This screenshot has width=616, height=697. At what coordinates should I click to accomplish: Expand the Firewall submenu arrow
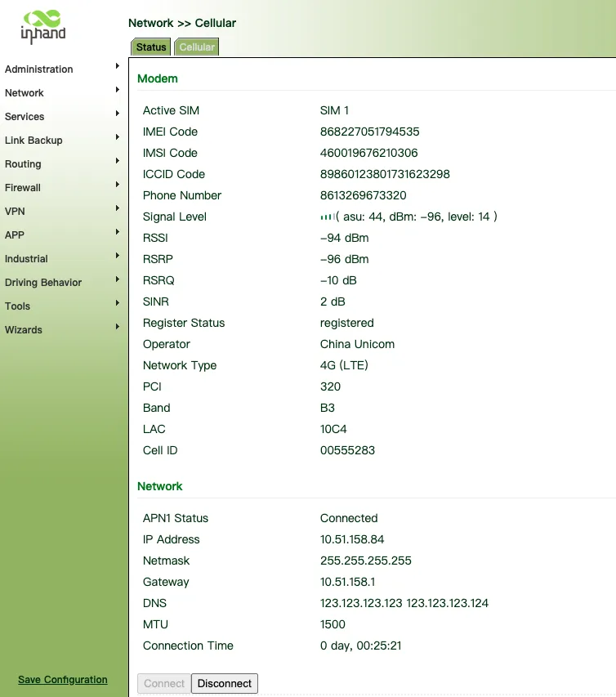118,184
